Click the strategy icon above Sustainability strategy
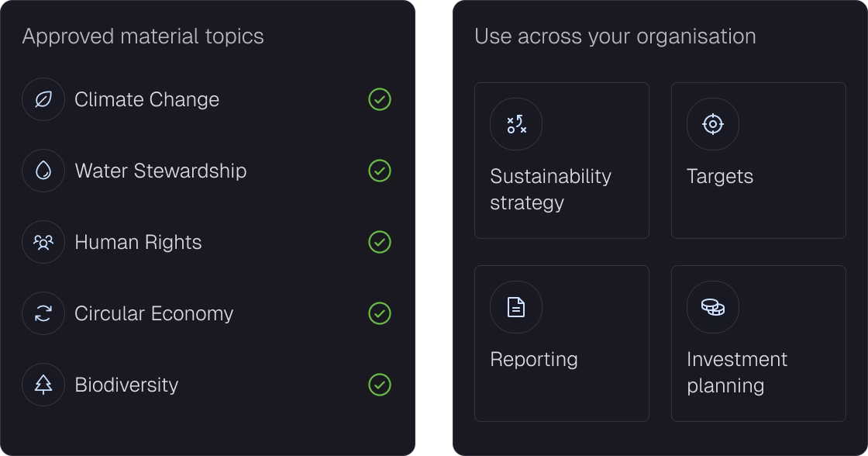The image size is (868, 456). coord(516,124)
